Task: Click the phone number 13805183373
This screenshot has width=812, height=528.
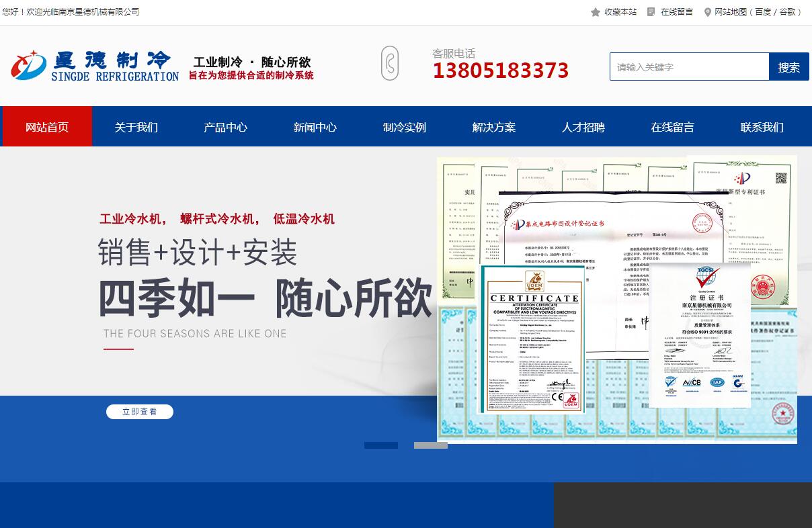Action: click(x=501, y=71)
